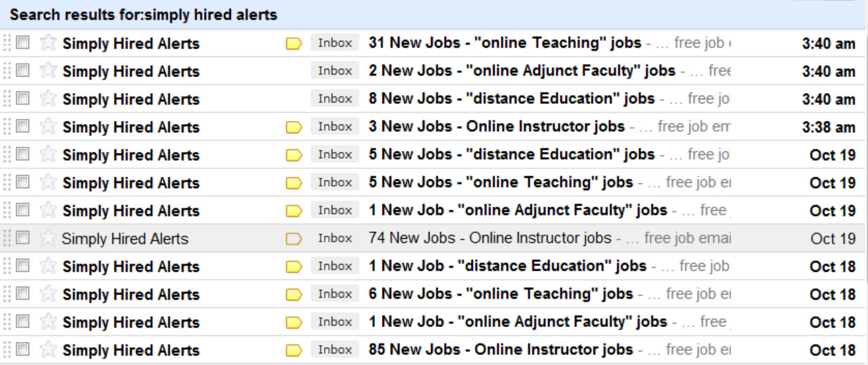Check the 74 New Jobs email checkbox
868x365 pixels.
tap(23, 238)
